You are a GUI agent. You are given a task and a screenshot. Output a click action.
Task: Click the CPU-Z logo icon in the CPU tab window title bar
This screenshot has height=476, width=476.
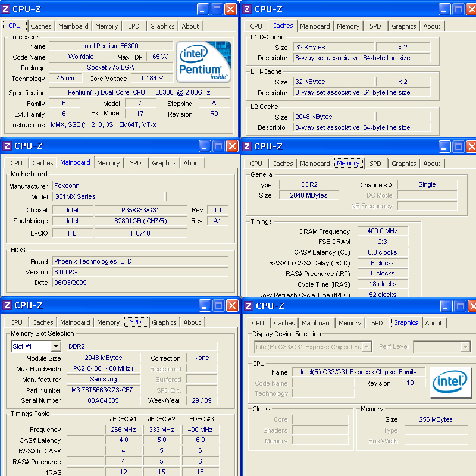pos(5,9)
